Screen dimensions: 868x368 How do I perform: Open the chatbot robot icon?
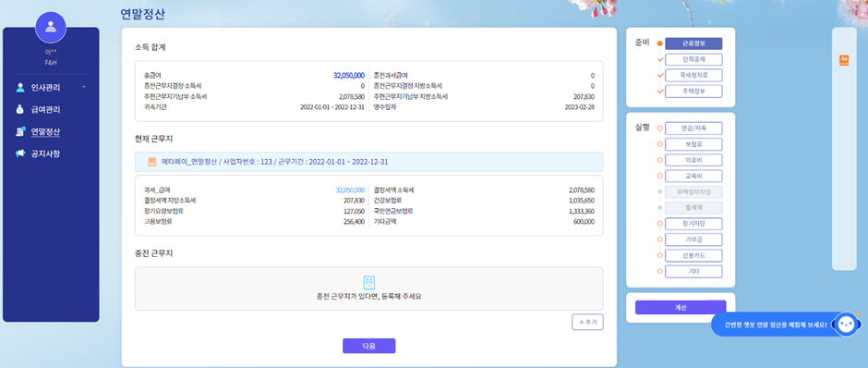(x=846, y=325)
